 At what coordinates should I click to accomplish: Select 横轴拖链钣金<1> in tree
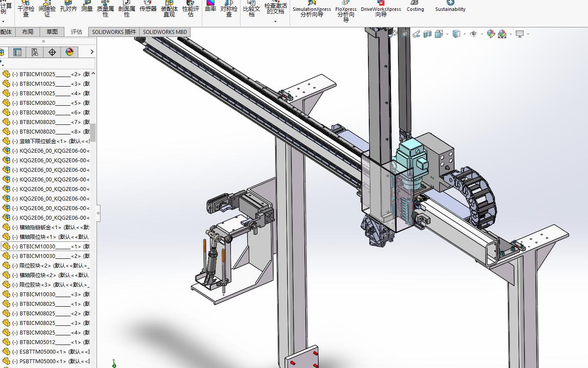47,227
